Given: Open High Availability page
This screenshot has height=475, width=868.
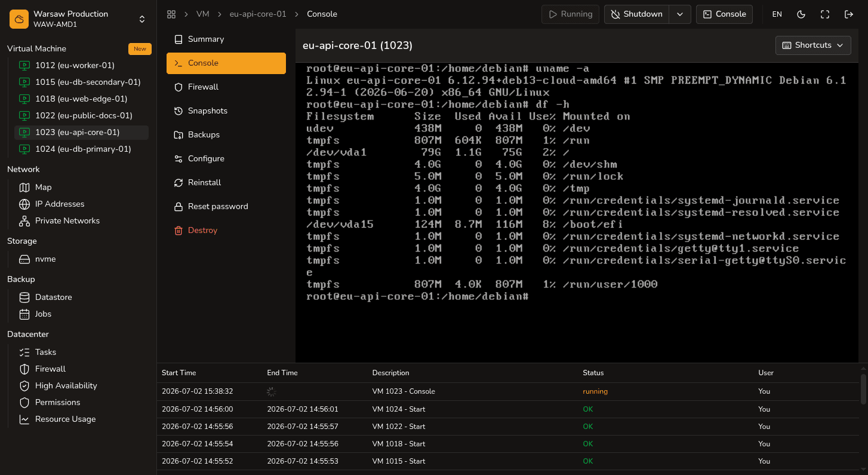Looking at the screenshot, I should [81, 385].
